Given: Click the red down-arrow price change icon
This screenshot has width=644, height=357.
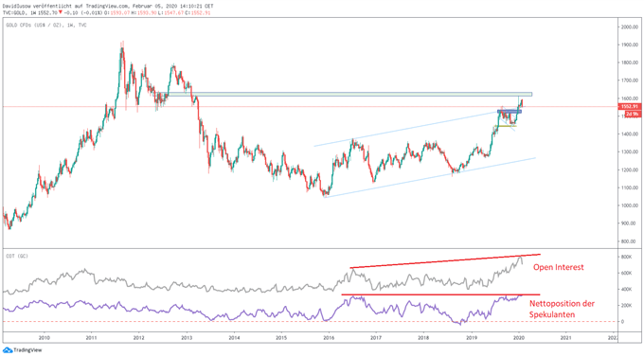Looking at the screenshot, I should 61,12.
